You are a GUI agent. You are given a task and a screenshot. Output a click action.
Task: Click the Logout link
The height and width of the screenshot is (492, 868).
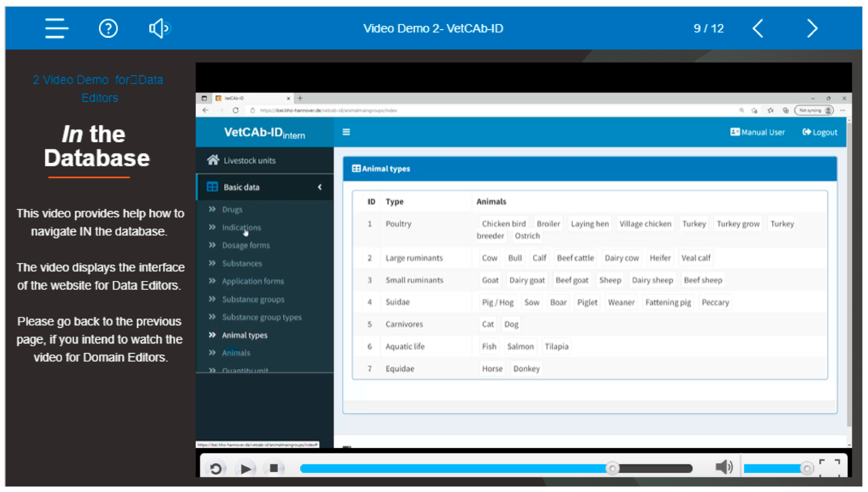point(820,132)
